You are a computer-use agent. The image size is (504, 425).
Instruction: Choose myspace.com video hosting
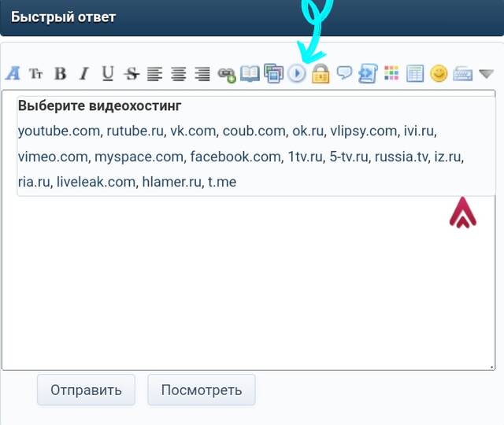pos(139,157)
